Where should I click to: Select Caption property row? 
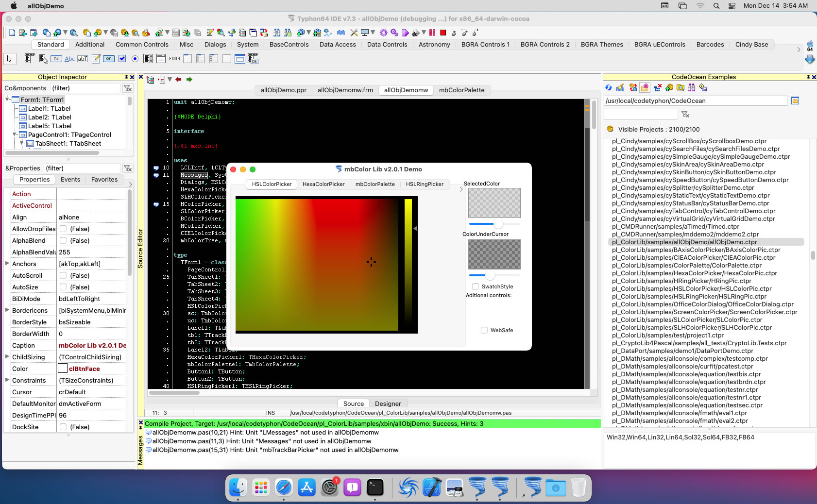68,345
